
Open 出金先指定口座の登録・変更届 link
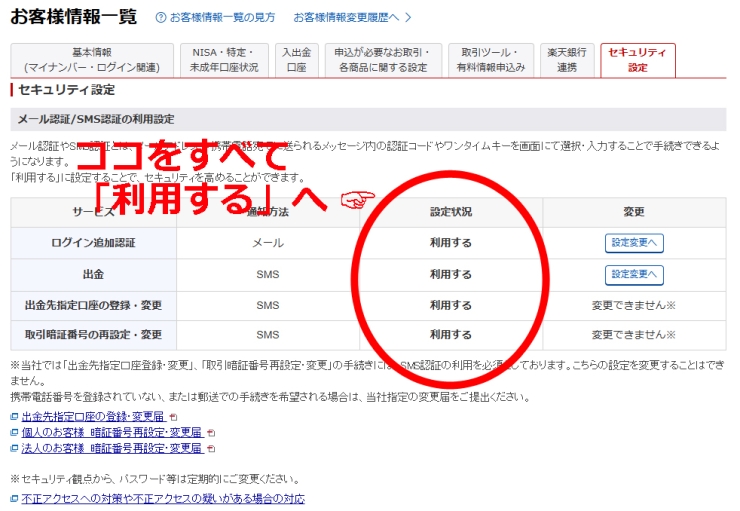[93, 417]
